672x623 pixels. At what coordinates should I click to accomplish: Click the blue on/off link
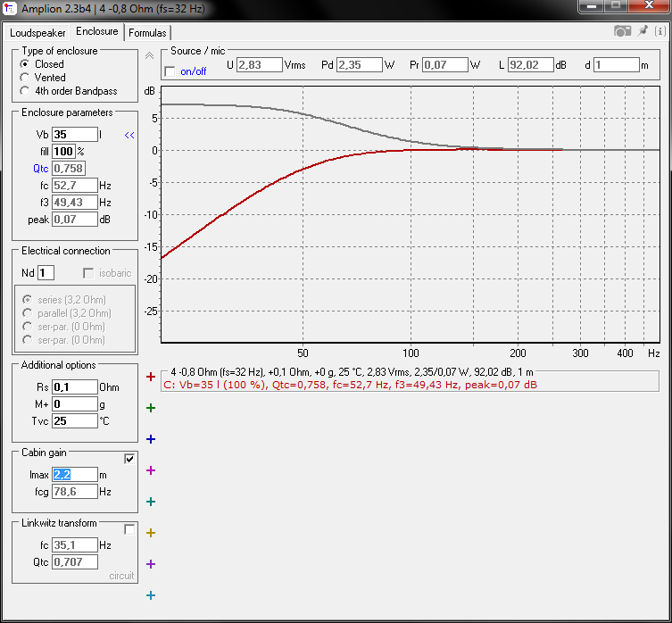pyautogui.click(x=194, y=71)
